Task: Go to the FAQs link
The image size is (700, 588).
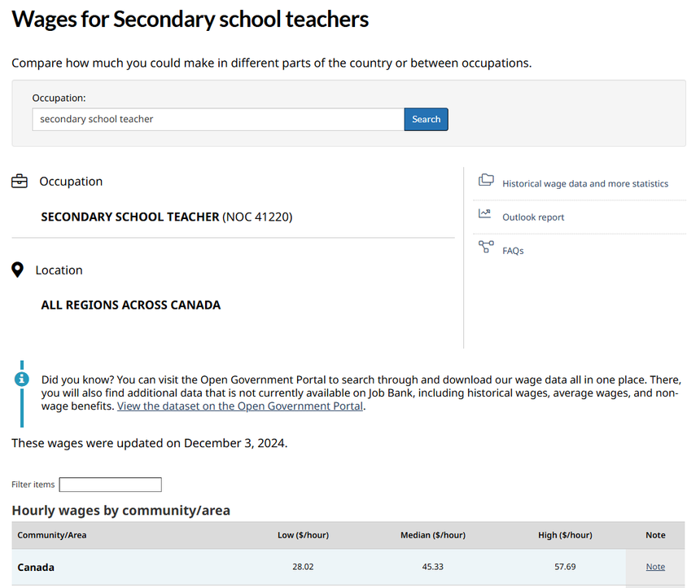Action: (x=513, y=251)
